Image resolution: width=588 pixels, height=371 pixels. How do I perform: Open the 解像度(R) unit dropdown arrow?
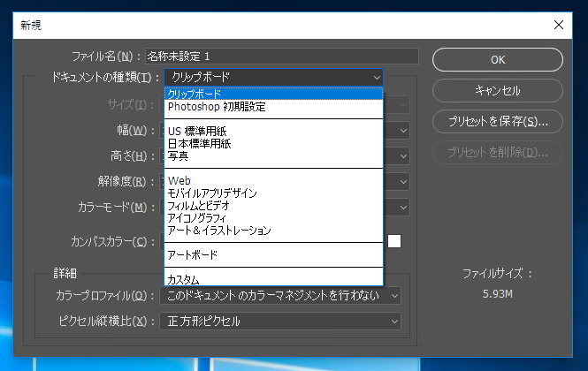[x=403, y=182]
